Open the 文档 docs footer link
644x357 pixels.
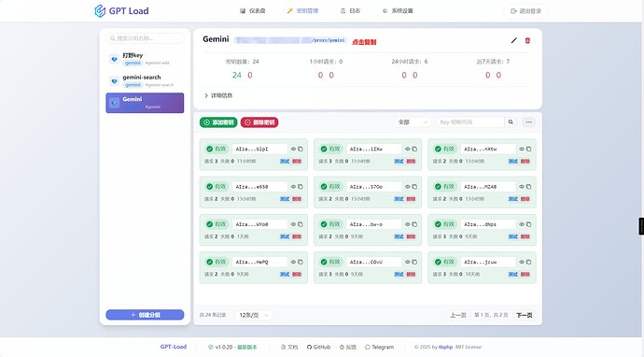click(x=289, y=347)
